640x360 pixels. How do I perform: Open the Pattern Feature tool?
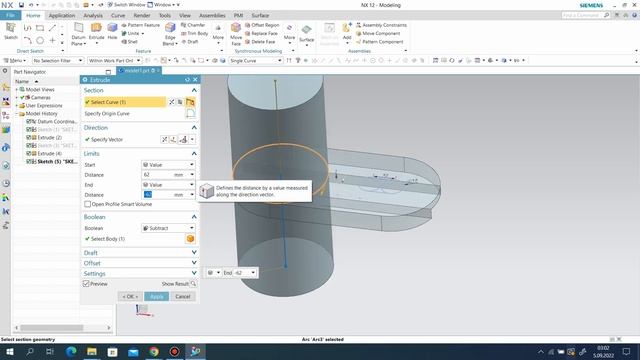coord(140,25)
